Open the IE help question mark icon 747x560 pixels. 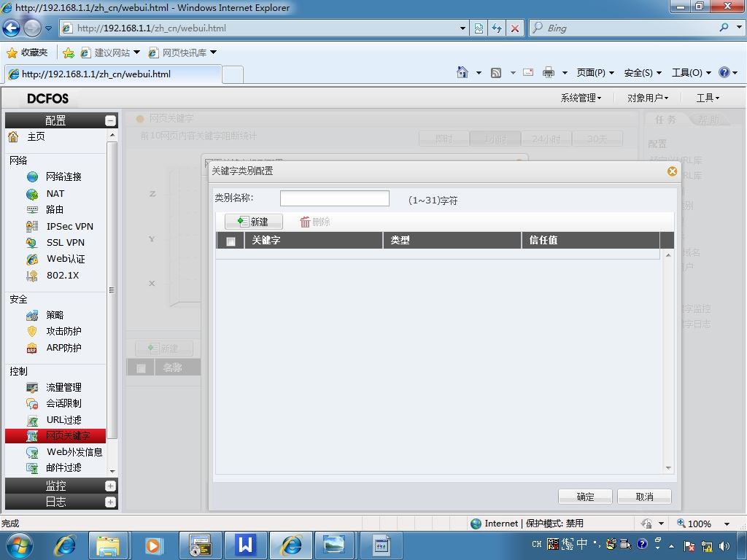tap(724, 72)
